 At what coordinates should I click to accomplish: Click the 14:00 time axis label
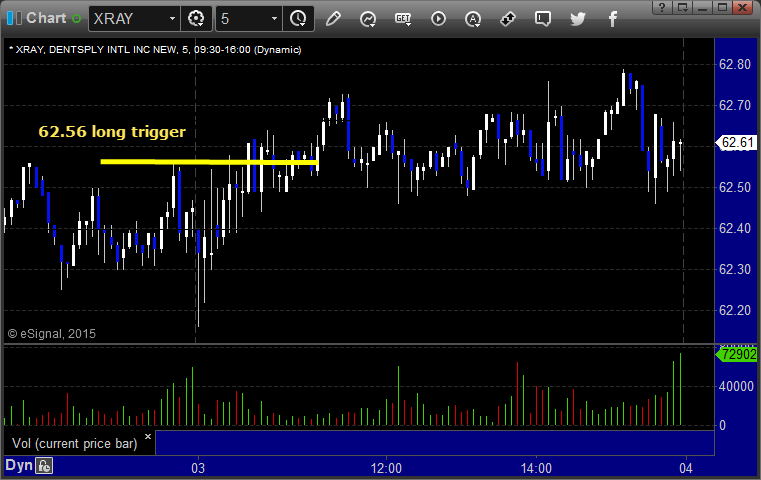pyautogui.click(x=536, y=468)
